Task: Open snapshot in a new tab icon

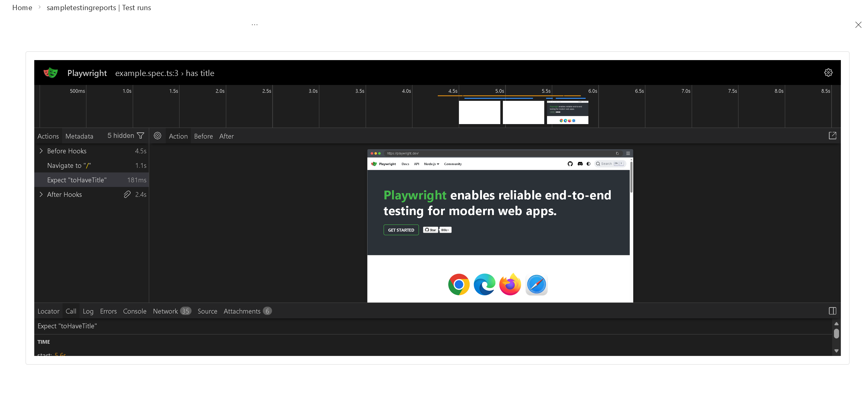Action: tap(832, 136)
